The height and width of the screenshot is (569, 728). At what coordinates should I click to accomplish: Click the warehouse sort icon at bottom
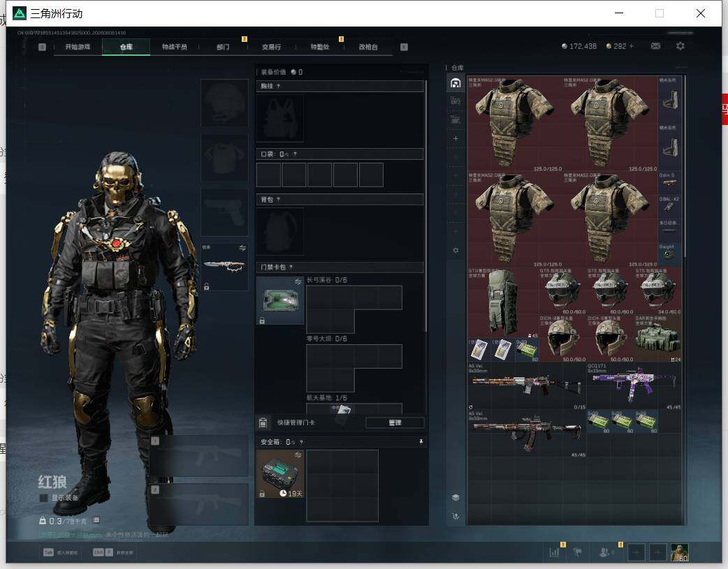[x=456, y=516]
